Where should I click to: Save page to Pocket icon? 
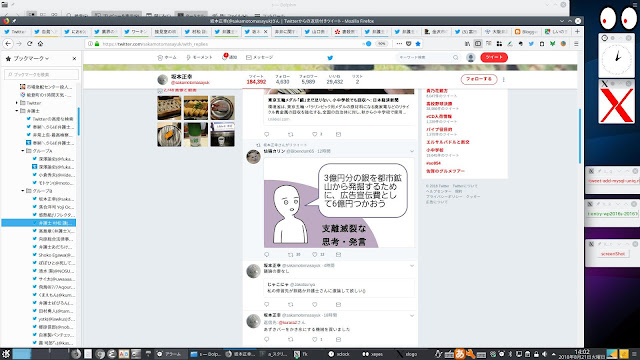click(x=409, y=44)
